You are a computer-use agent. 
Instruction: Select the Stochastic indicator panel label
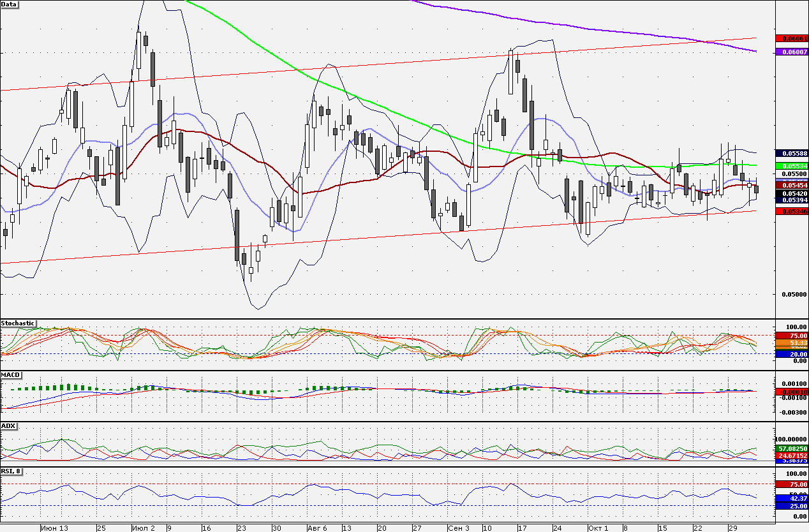pyautogui.click(x=18, y=323)
